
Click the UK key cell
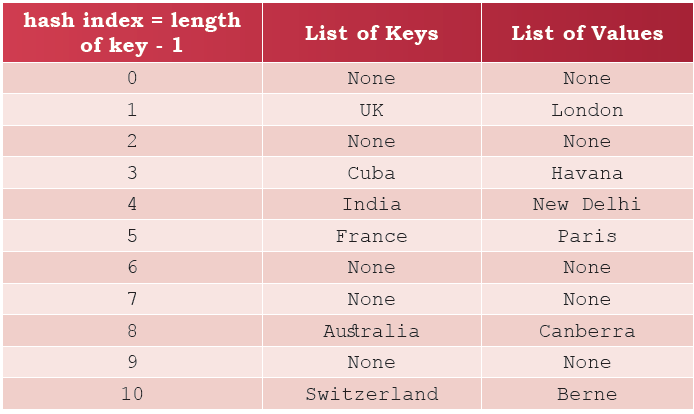coord(372,110)
